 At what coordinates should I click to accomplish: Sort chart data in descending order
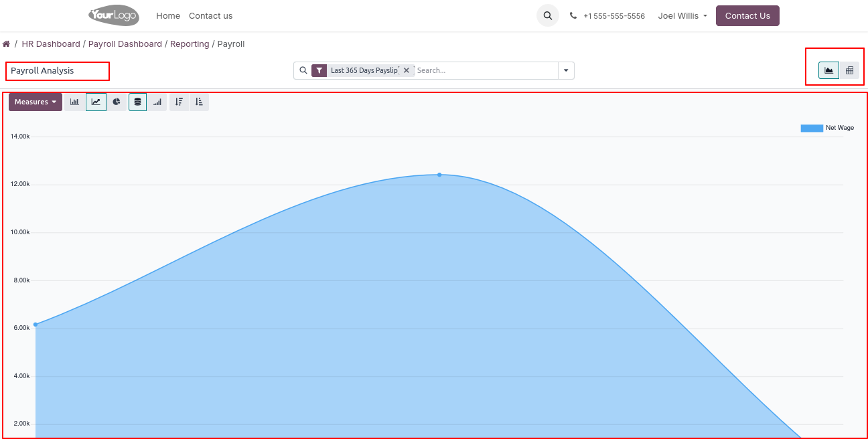coord(179,102)
